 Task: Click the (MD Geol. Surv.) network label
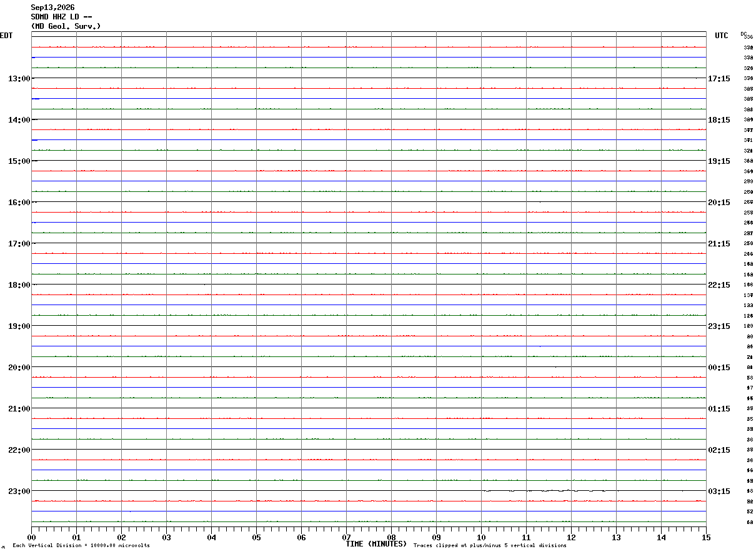pos(66,26)
